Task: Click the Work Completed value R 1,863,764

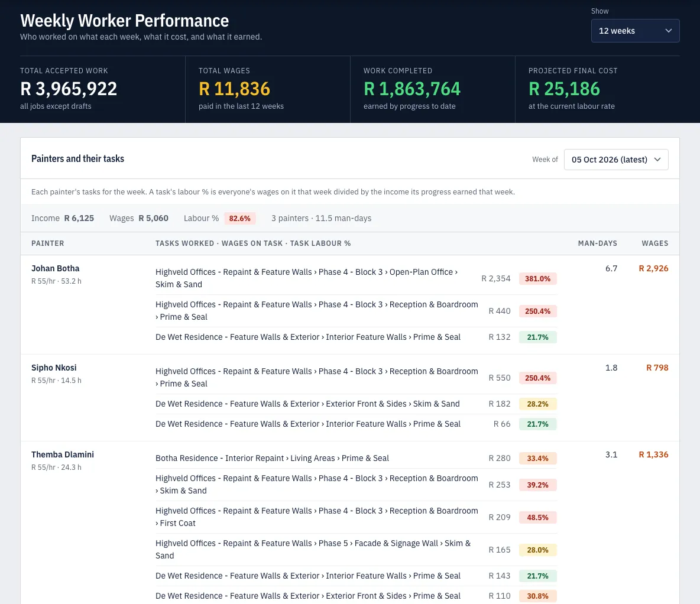Action: 411,89
